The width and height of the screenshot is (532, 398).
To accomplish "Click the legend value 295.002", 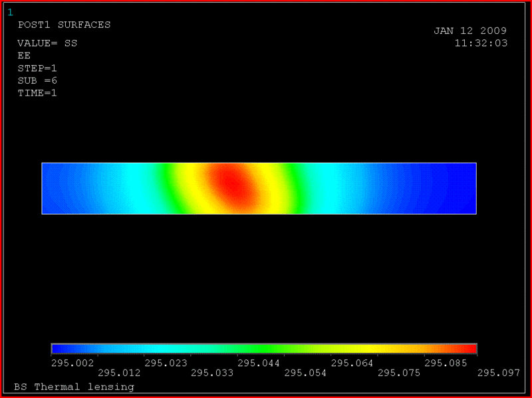I will click(x=72, y=363).
